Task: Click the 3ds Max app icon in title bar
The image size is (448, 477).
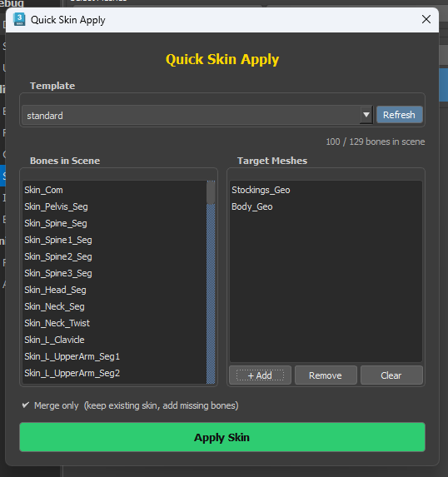Action: coord(19,19)
